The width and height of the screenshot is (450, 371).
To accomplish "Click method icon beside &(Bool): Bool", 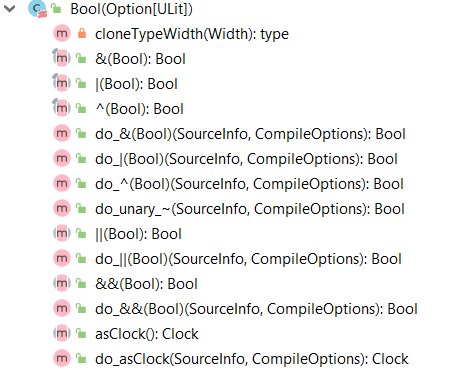I will 62,58.
